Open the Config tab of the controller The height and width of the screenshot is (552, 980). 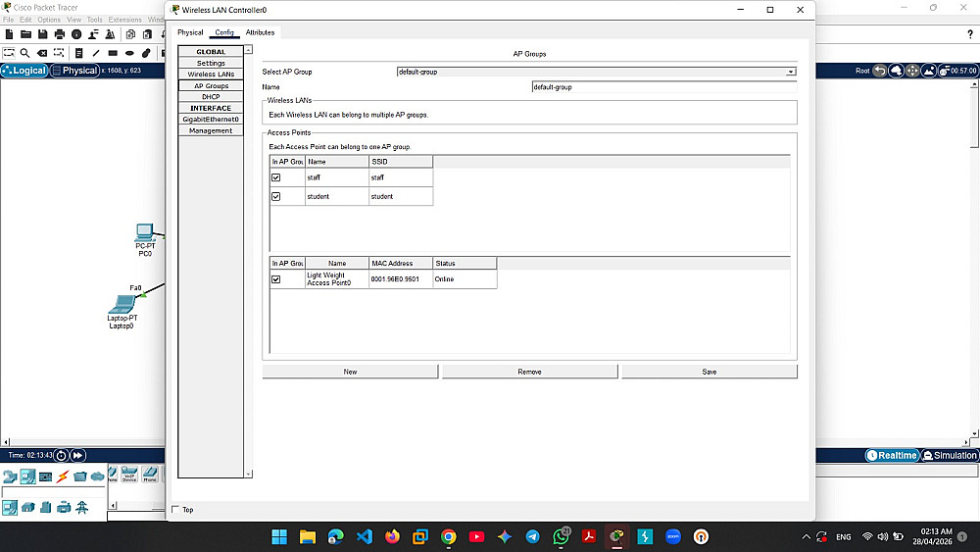(x=224, y=32)
